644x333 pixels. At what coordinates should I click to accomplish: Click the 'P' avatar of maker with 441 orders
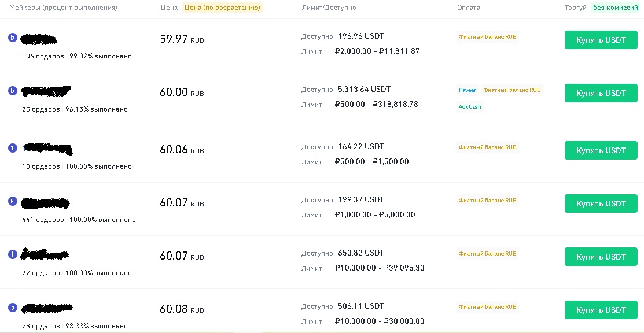coord(13,201)
